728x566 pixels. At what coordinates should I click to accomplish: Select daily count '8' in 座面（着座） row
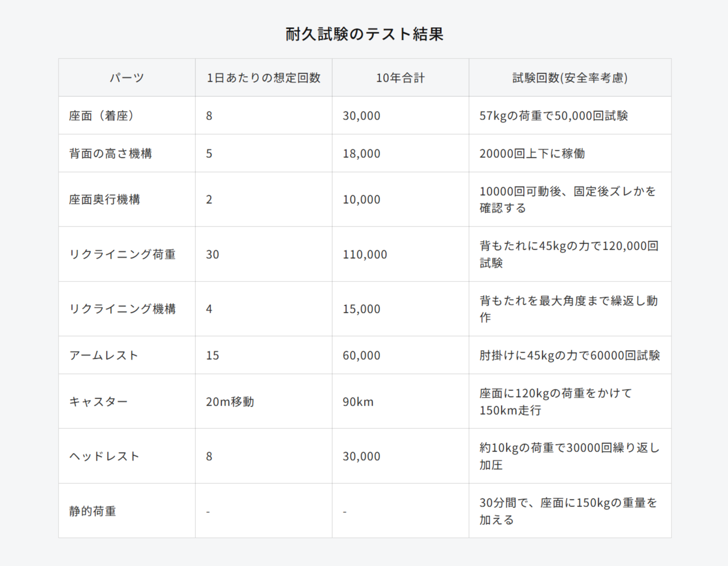[x=264, y=116]
